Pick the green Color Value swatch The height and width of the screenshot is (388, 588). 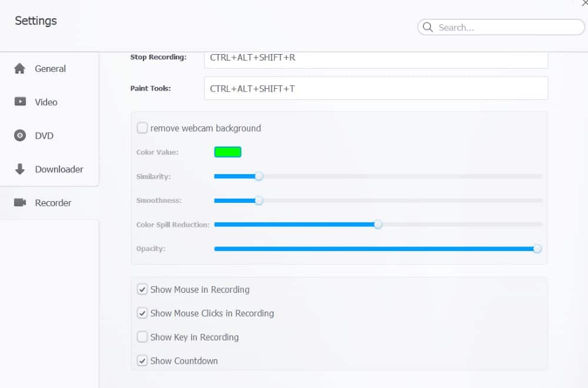(x=228, y=152)
